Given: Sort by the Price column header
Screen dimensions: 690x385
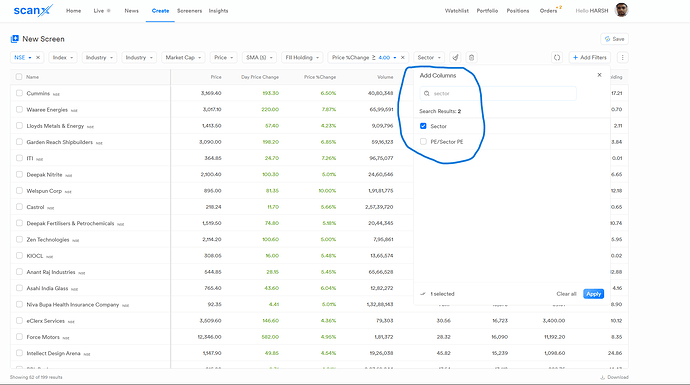Looking at the screenshot, I should click(x=216, y=77).
